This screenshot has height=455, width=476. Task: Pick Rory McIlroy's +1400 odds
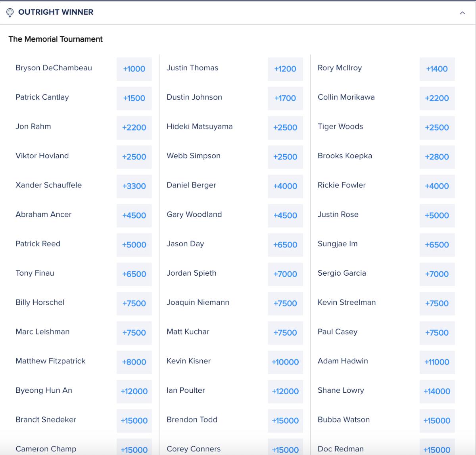pos(437,69)
